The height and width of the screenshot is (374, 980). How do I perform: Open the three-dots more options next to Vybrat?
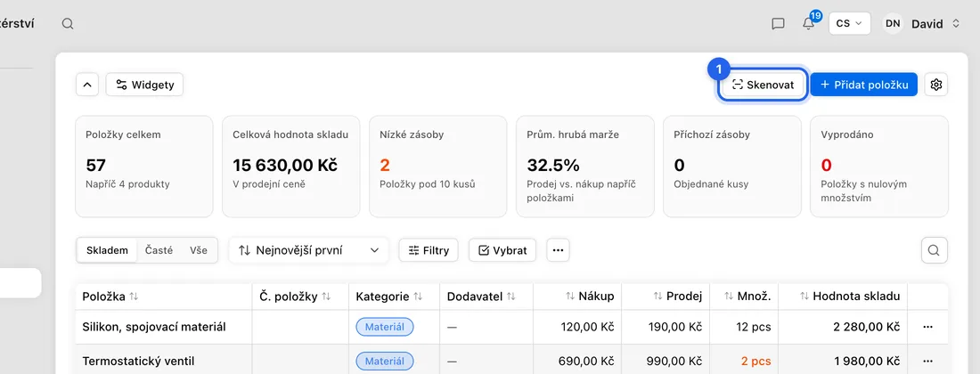[558, 250]
